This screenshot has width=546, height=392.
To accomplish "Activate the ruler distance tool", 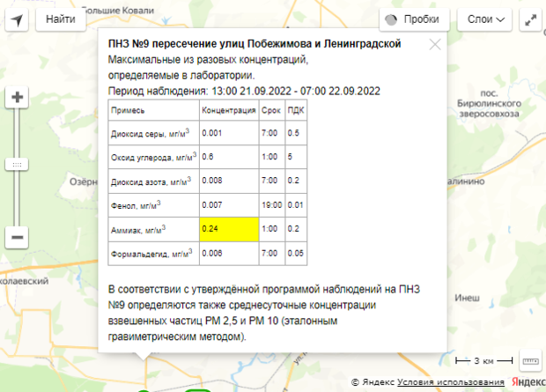I will 529,360.
